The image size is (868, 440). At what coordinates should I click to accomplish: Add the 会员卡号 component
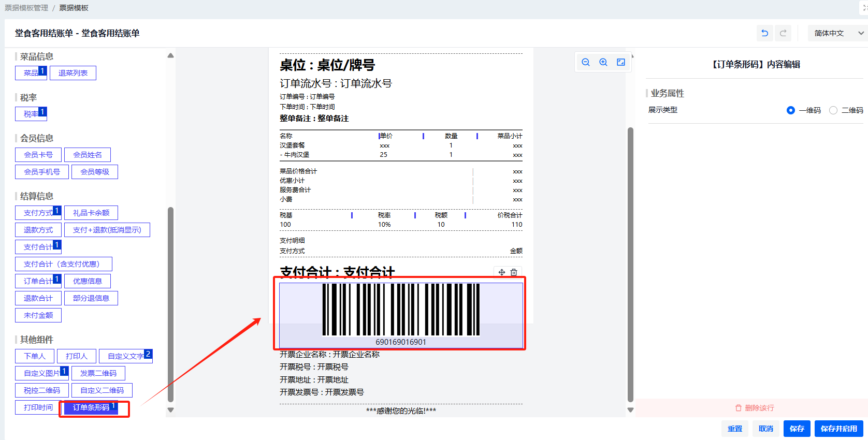click(x=38, y=155)
